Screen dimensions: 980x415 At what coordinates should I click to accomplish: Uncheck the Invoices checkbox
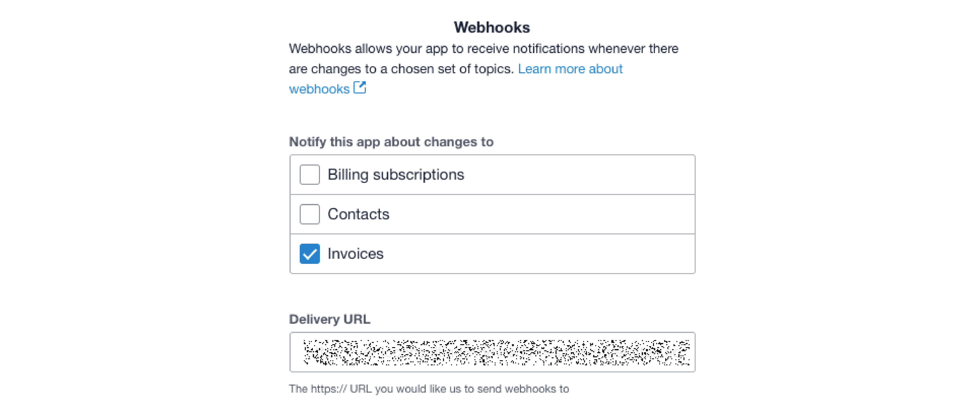[x=309, y=254]
